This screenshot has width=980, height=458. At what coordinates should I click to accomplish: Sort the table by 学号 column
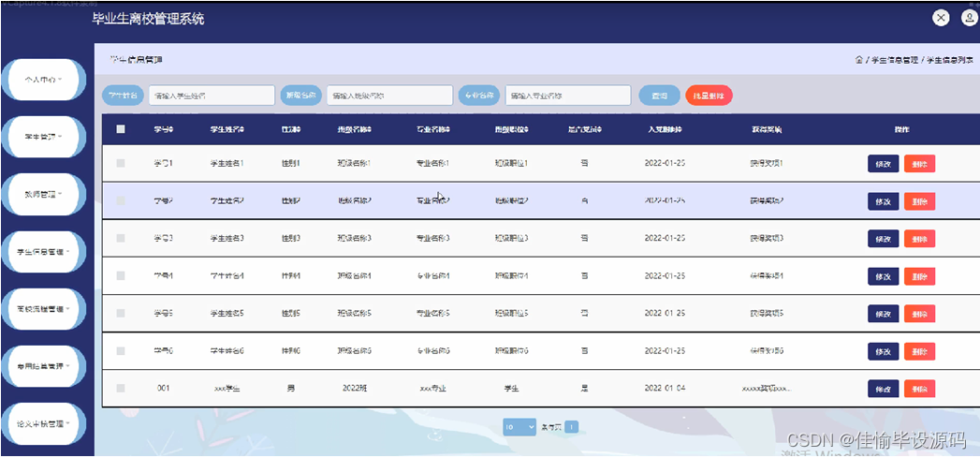[x=163, y=129]
